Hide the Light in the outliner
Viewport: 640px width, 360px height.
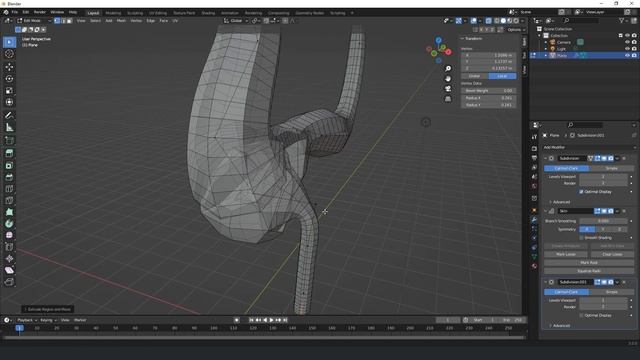[x=627, y=49]
